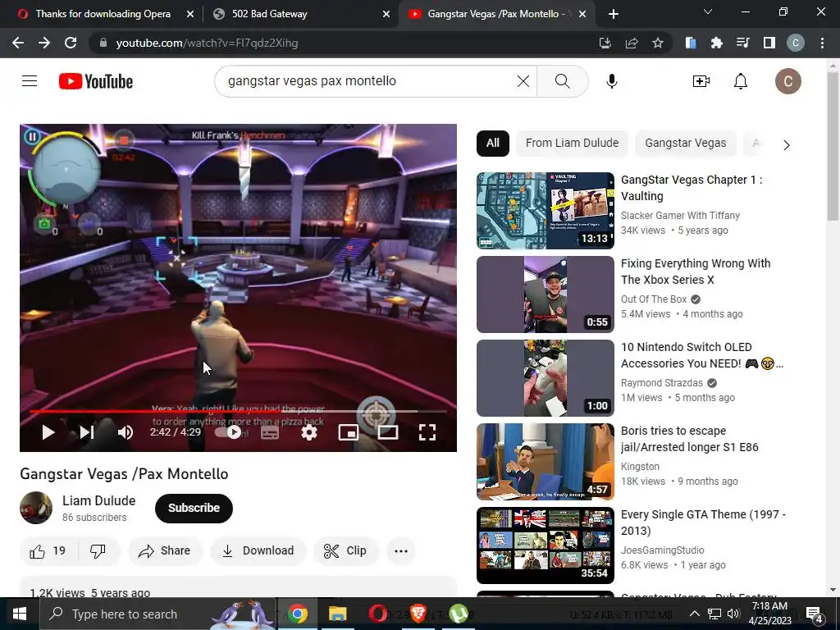Screen dimensions: 840x630
Task: Click the install app icon in address bar
Action: (x=605, y=43)
